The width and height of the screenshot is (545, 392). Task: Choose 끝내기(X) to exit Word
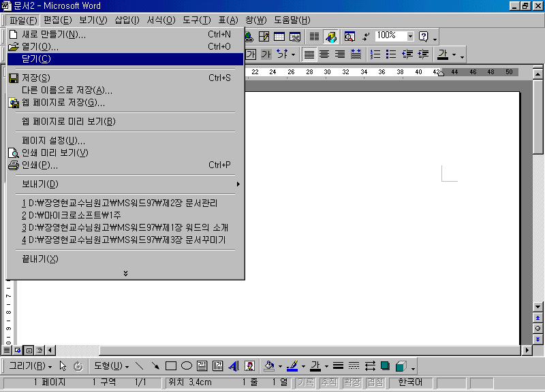(125, 259)
